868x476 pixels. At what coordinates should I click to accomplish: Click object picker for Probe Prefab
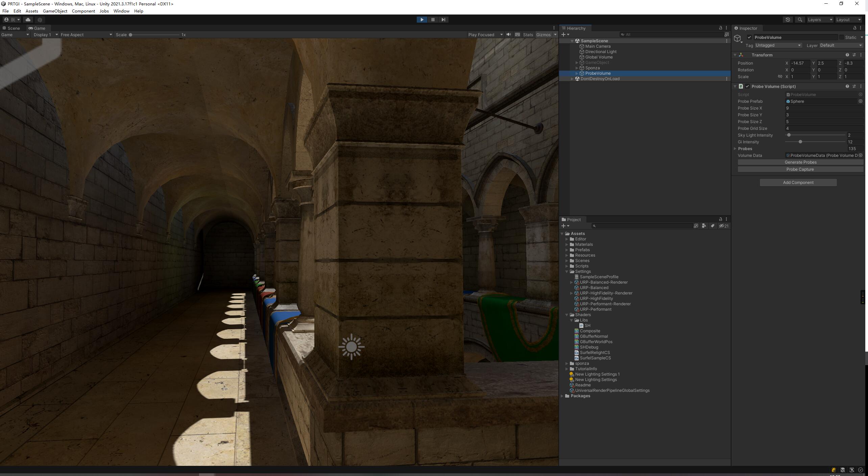tap(860, 101)
